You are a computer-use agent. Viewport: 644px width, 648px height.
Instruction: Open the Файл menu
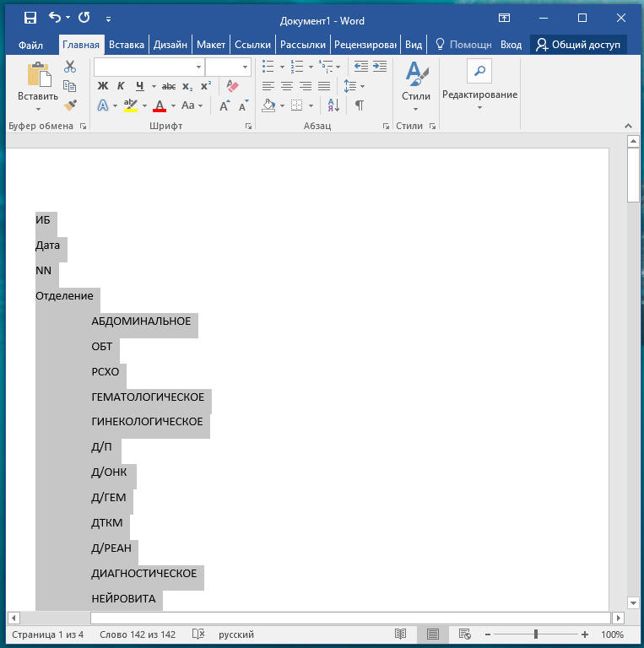30,45
